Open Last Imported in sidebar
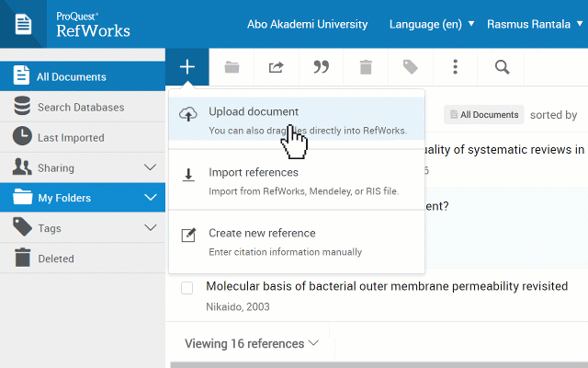This screenshot has height=368, width=588. tap(83, 137)
